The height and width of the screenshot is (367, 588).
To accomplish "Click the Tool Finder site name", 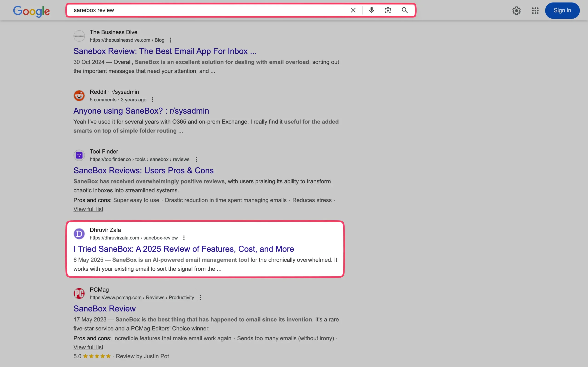I will [104, 152].
